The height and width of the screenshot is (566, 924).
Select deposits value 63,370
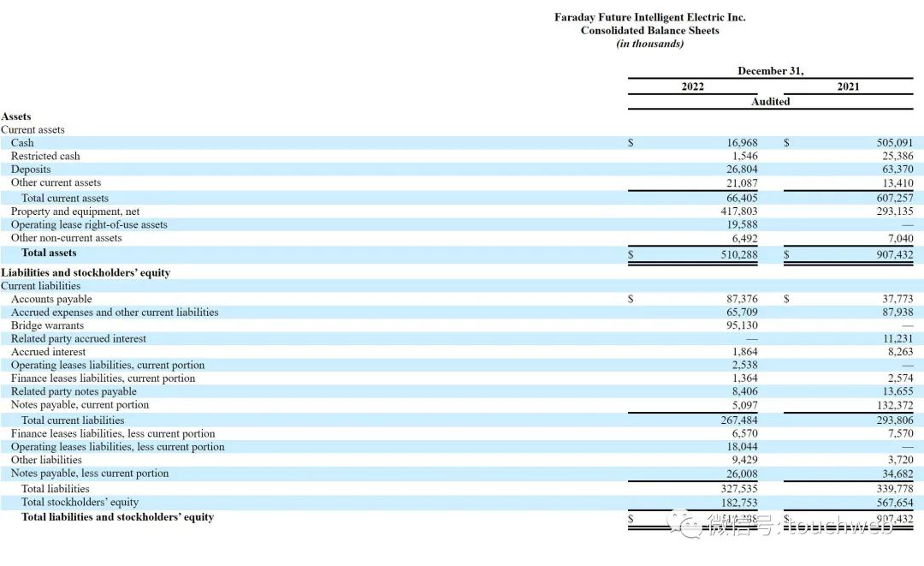(897, 170)
